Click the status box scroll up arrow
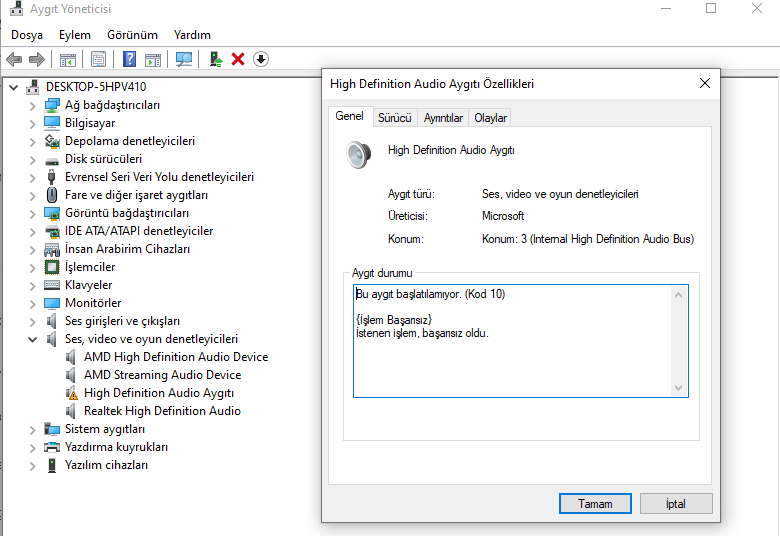Image resolution: width=780 pixels, height=536 pixels. coord(678,295)
